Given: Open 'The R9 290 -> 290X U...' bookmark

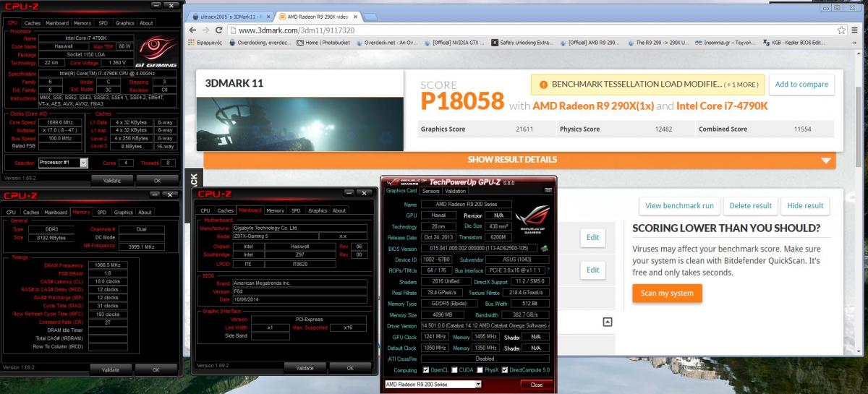Looking at the screenshot, I should (x=658, y=42).
